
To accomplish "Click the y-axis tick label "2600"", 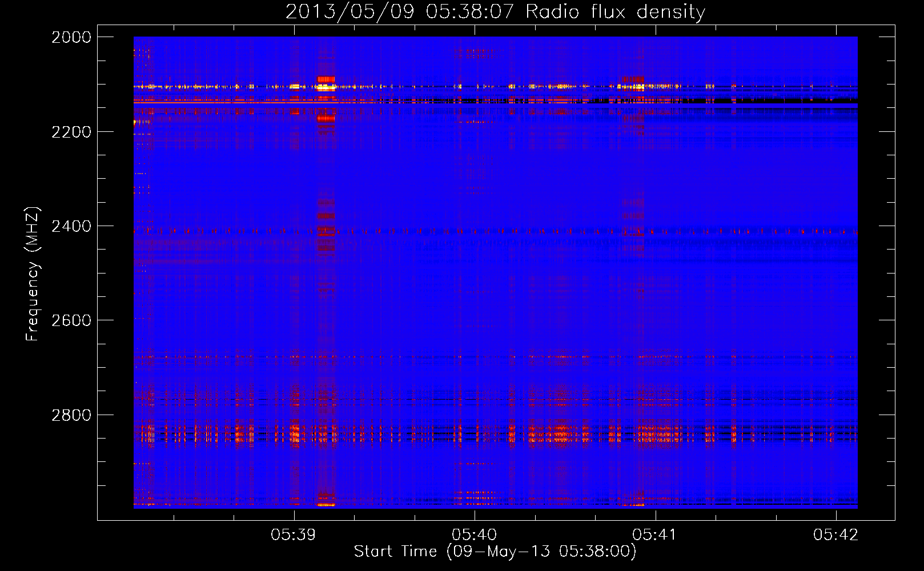I will click(71, 320).
